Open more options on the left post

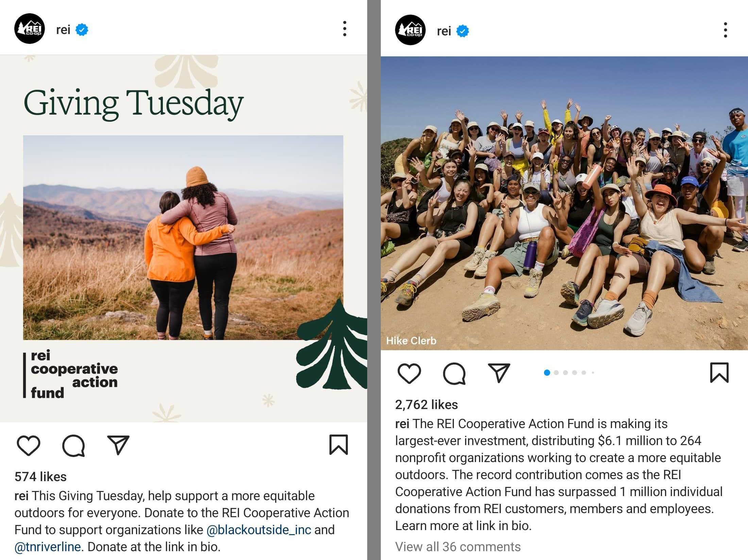[x=345, y=29]
